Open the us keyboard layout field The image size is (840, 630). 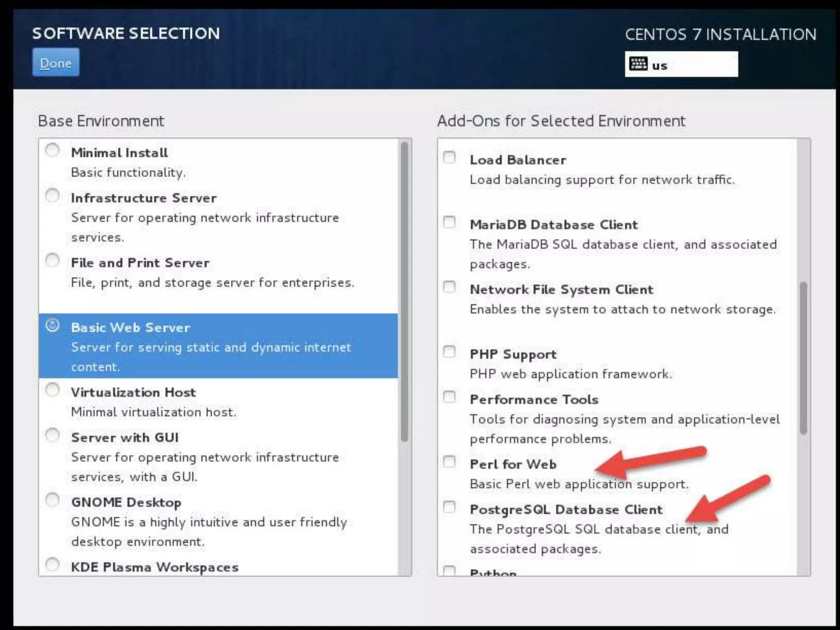693,64
